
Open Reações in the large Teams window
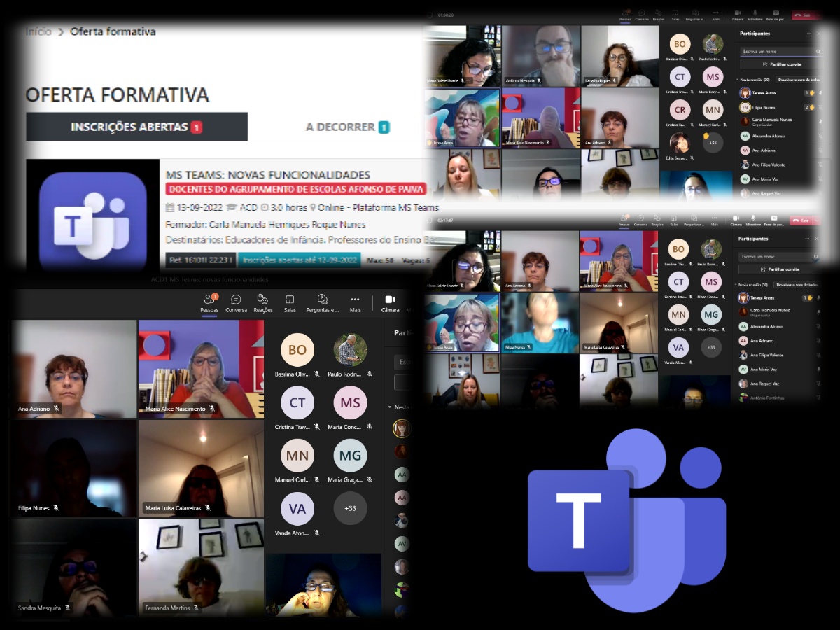(x=263, y=303)
